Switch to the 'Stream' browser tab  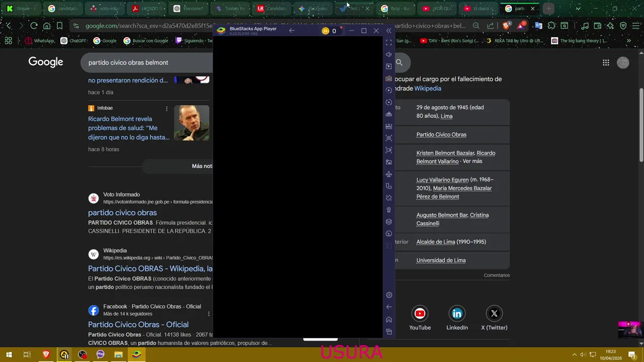pos(20,9)
